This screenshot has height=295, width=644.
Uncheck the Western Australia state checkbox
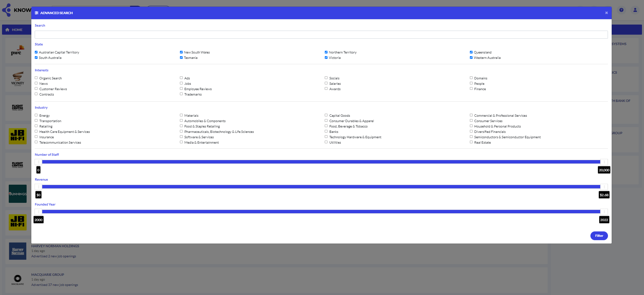pyautogui.click(x=471, y=58)
